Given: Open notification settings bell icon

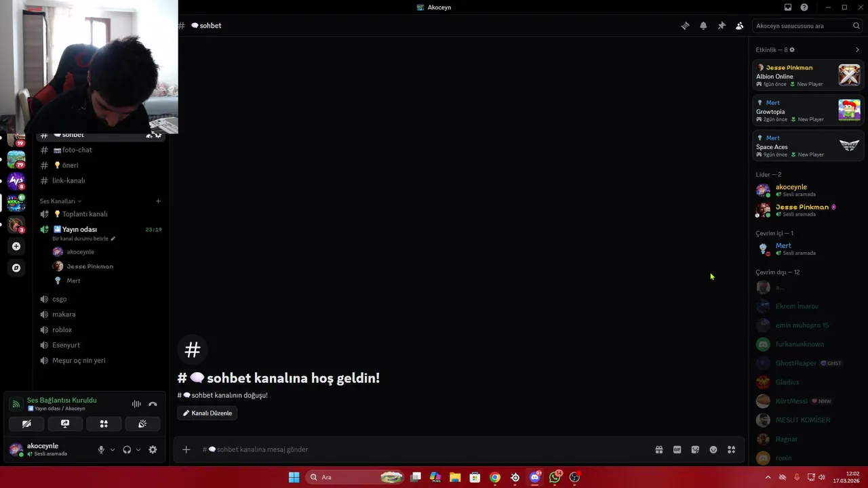Looking at the screenshot, I should (703, 26).
